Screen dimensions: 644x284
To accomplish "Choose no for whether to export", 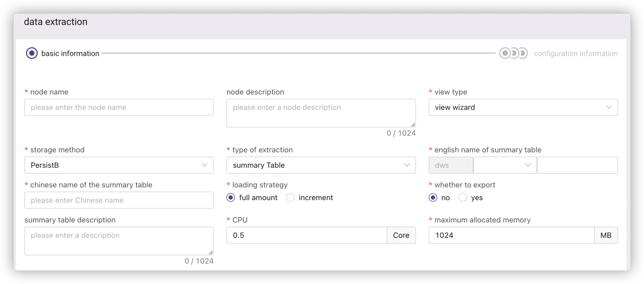I will pyautogui.click(x=433, y=198).
